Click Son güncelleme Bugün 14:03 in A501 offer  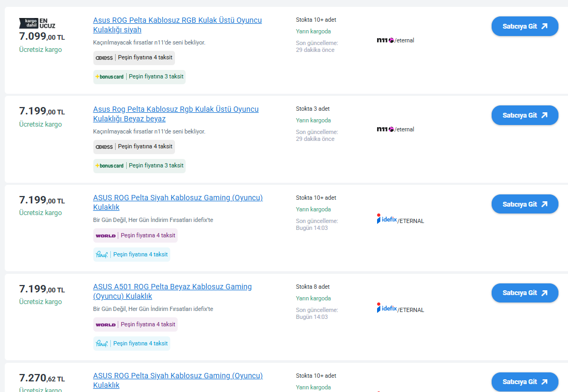point(317,314)
